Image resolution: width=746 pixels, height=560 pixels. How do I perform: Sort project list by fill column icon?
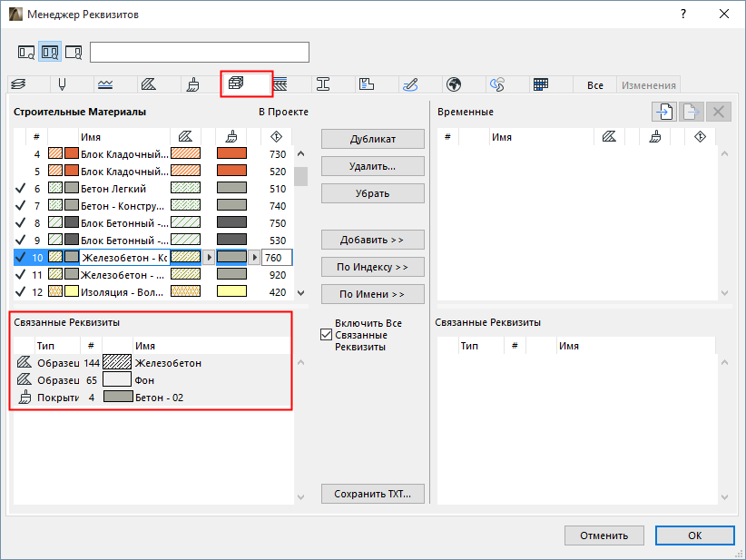185,137
